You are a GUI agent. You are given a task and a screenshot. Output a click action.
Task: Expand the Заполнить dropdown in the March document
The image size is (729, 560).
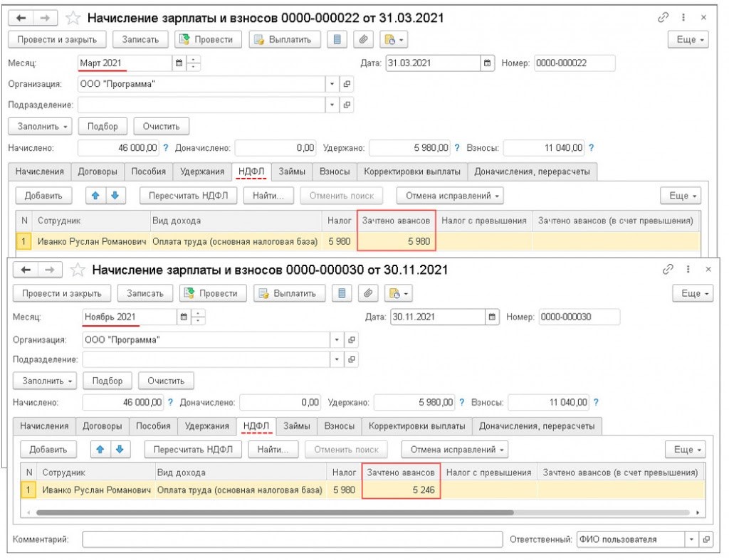(x=40, y=127)
